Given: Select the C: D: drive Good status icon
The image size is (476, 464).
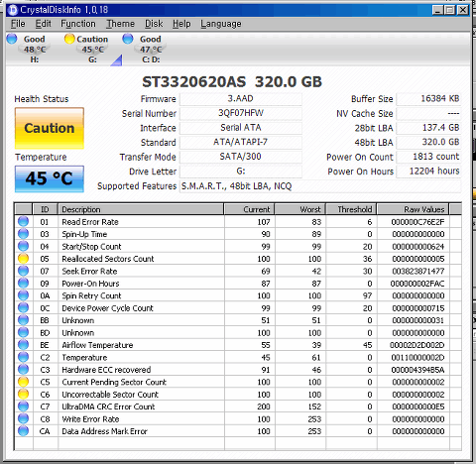Looking at the screenshot, I should pos(128,39).
